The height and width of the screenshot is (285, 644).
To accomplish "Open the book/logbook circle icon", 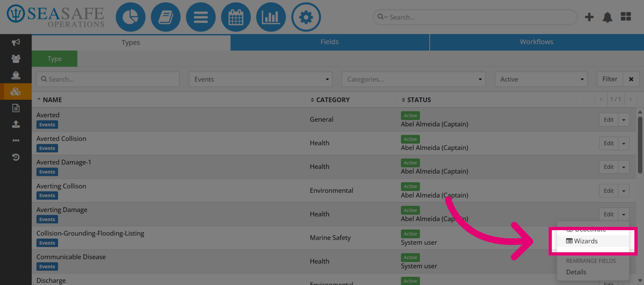I will pos(166,17).
